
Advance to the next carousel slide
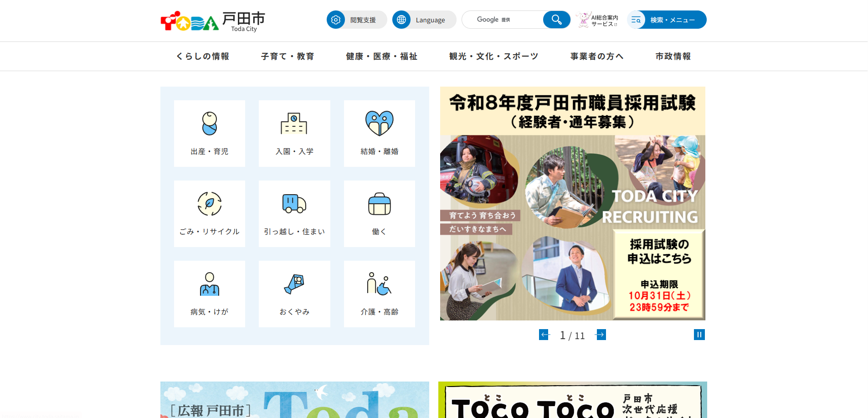coord(601,335)
